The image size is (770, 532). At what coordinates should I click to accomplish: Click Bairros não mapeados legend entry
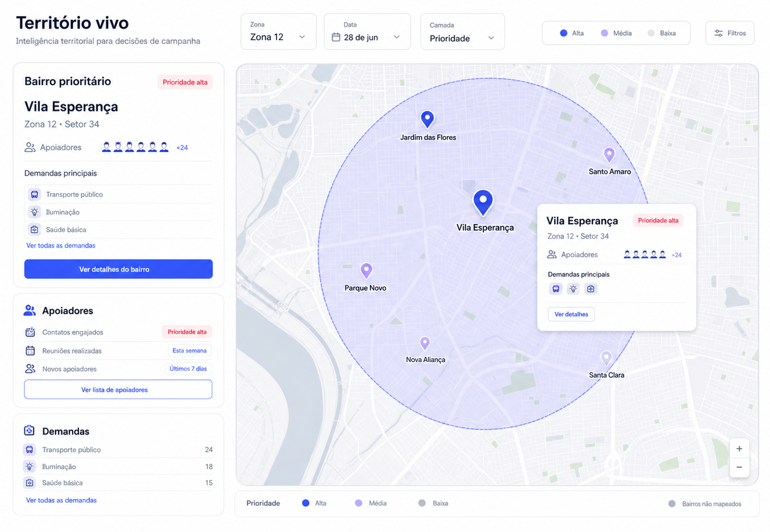tap(705, 504)
